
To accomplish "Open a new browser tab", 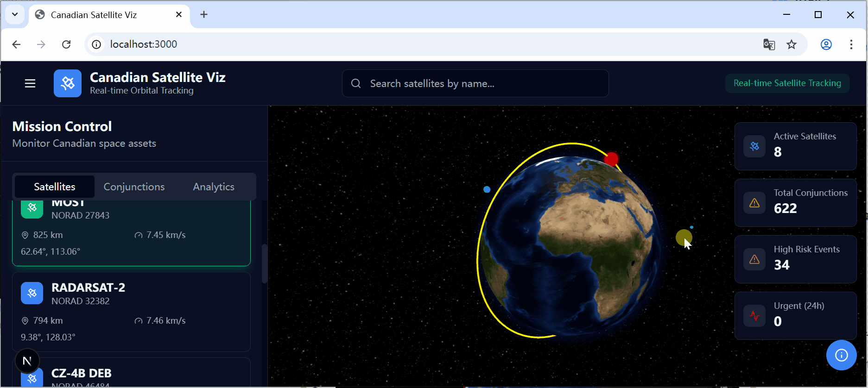I will point(204,15).
